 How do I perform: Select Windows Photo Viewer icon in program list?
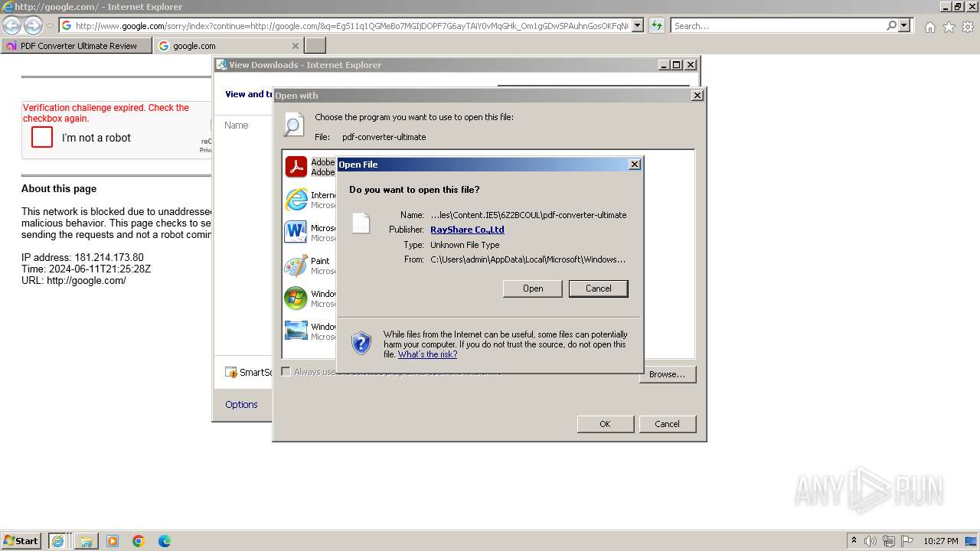click(x=296, y=331)
